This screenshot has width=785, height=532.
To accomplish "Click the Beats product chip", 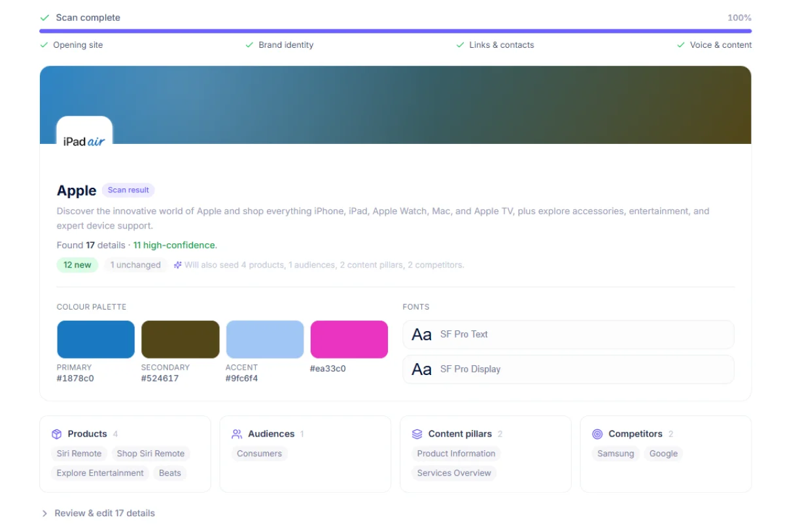I will coord(170,473).
